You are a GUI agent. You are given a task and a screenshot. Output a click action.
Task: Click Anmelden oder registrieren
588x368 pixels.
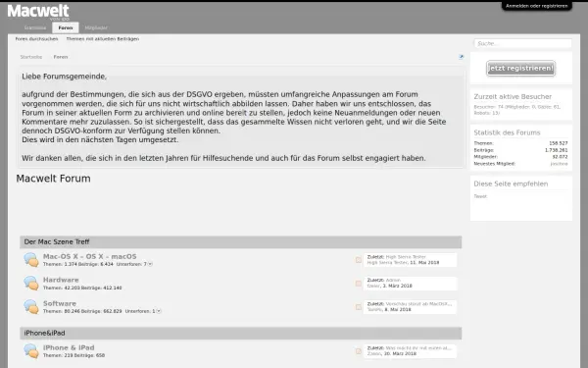537,6
